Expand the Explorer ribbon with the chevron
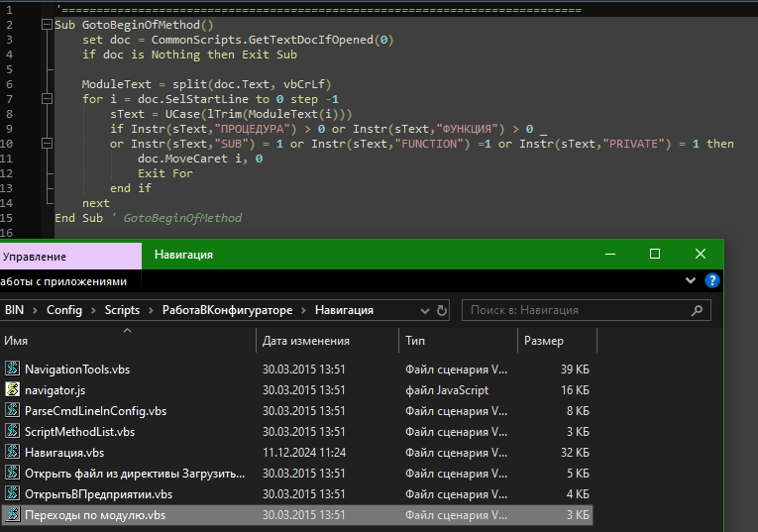 (691, 281)
